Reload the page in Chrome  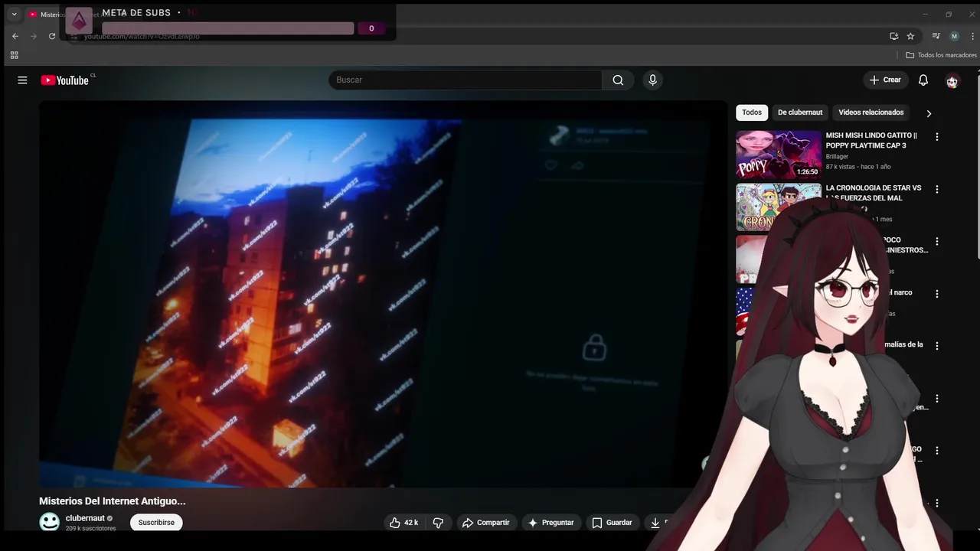52,36
